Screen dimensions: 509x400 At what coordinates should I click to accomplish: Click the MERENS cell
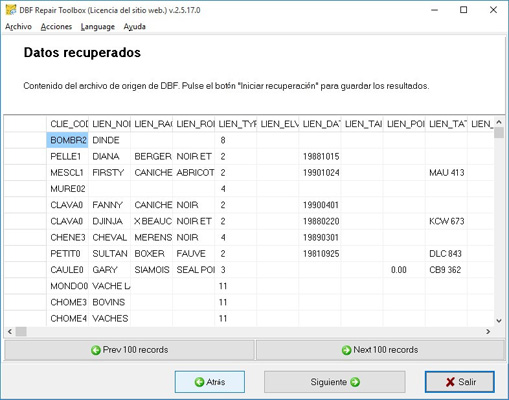point(152,238)
